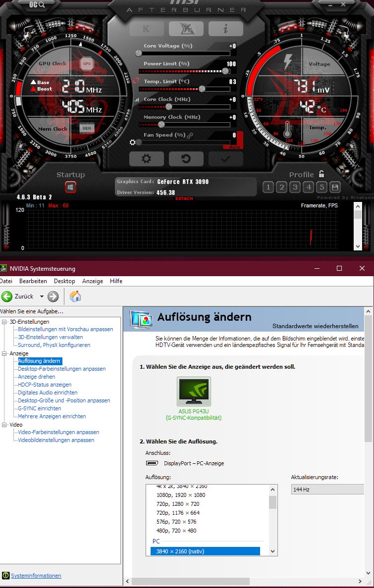The width and height of the screenshot is (374, 588).
Task: Open HDCP-Status anzeigen
Action: [44, 385]
